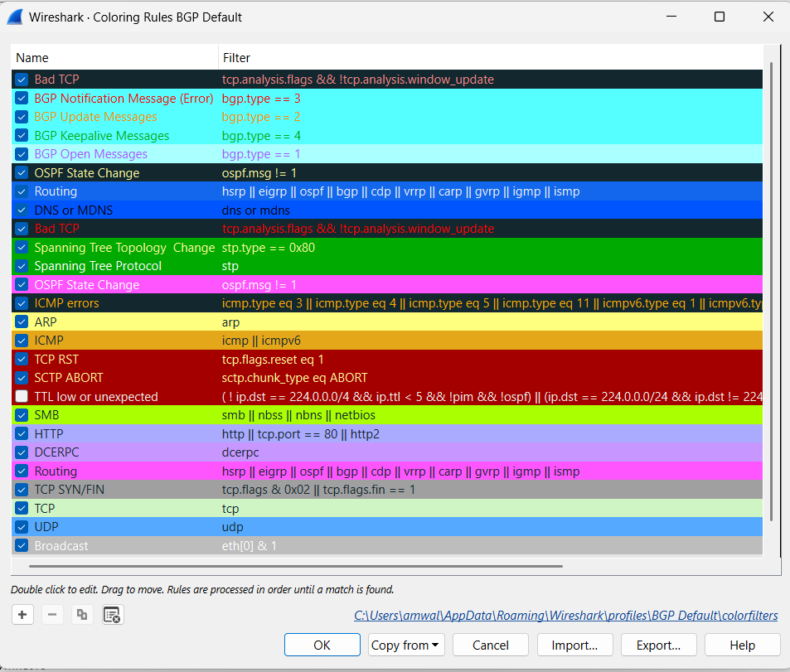Open Help for coloring rules
Screen dimensions: 790x672
coord(742,645)
